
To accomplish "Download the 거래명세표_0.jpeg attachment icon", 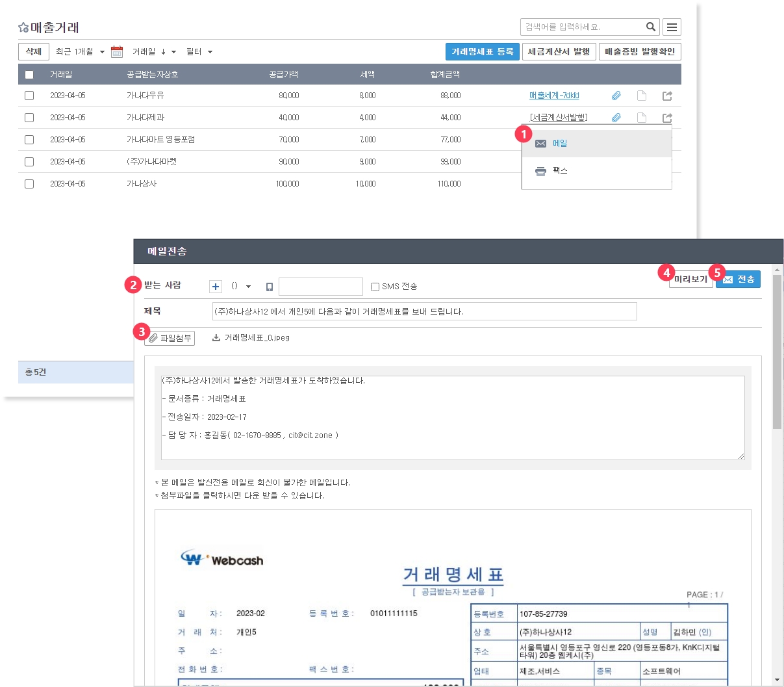I will (216, 338).
